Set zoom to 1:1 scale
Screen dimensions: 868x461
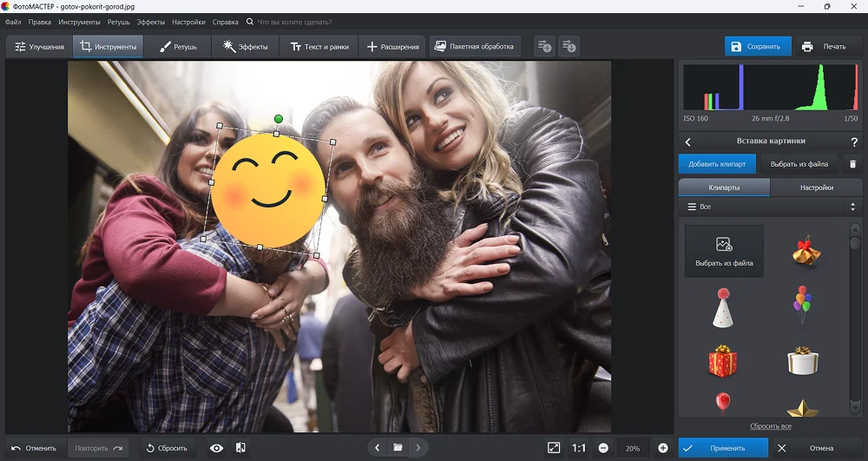point(579,448)
